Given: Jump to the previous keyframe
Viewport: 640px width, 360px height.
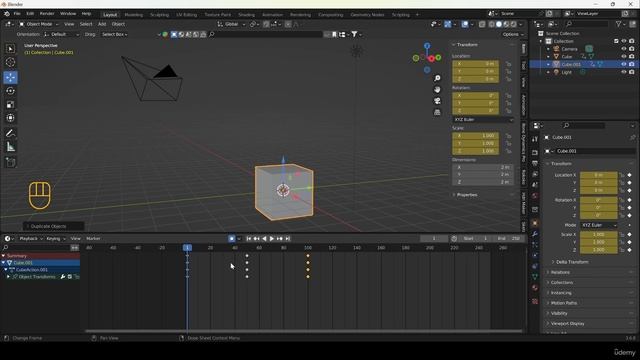Looking at the screenshot, I should point(256,239).
